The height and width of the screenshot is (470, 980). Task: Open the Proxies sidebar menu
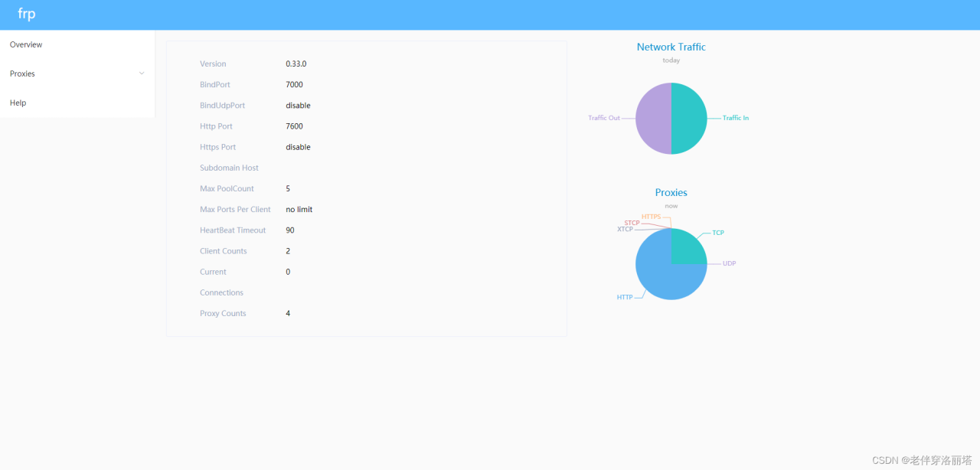click(x=77, y=73)
